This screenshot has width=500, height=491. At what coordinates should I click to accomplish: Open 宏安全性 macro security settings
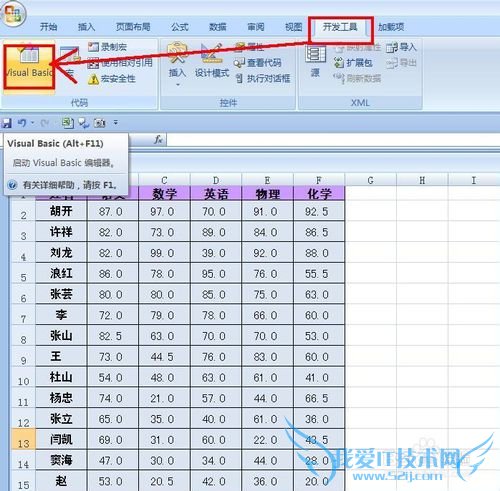tap(112, 79)
